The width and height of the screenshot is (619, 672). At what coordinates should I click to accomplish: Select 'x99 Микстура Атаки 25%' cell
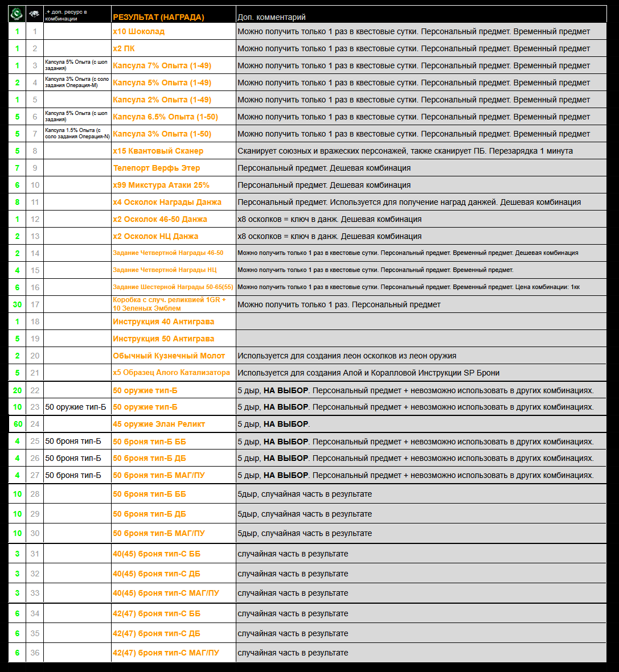161,185
